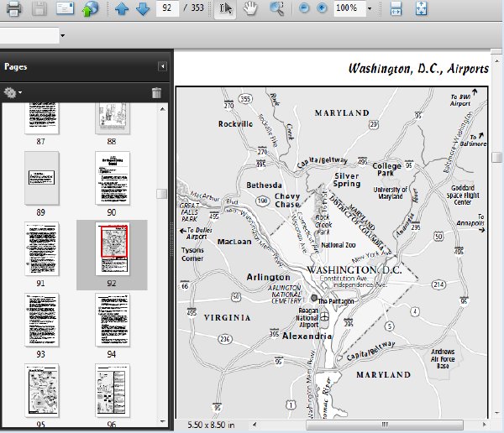The image size is (504, 433).
Task: Select page 94 thumbnail
Action: (113, 320)
